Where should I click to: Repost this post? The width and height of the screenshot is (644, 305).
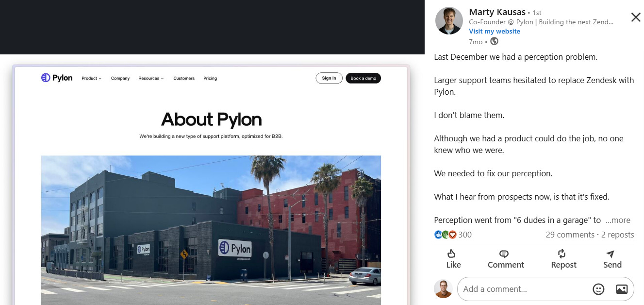(563, 259)
